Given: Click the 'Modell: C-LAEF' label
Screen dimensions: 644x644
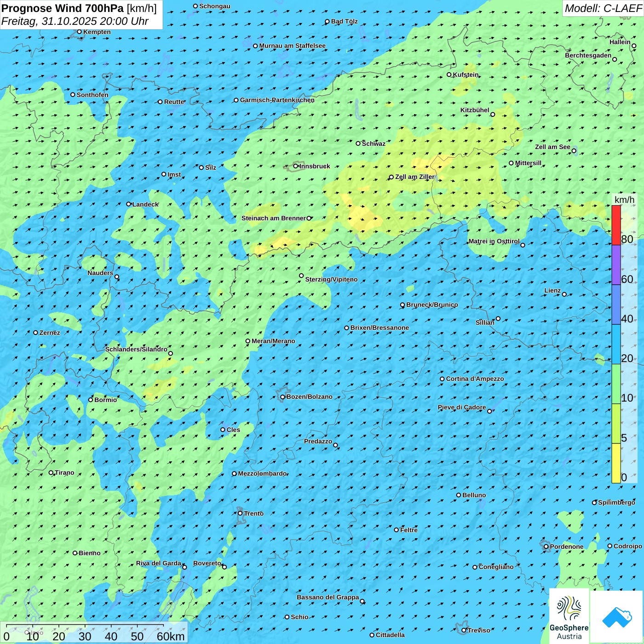Looking at the screenshot, I should tap(603, 8).
